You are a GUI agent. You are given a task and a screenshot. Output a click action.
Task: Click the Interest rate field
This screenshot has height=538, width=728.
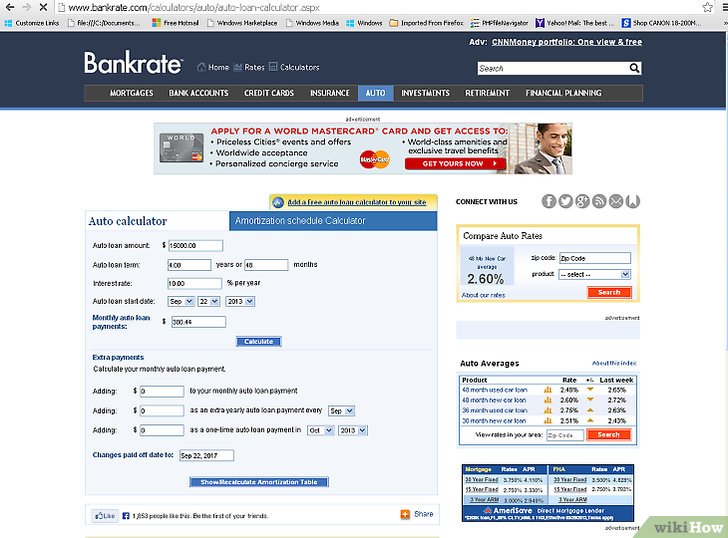click(195, 283)
